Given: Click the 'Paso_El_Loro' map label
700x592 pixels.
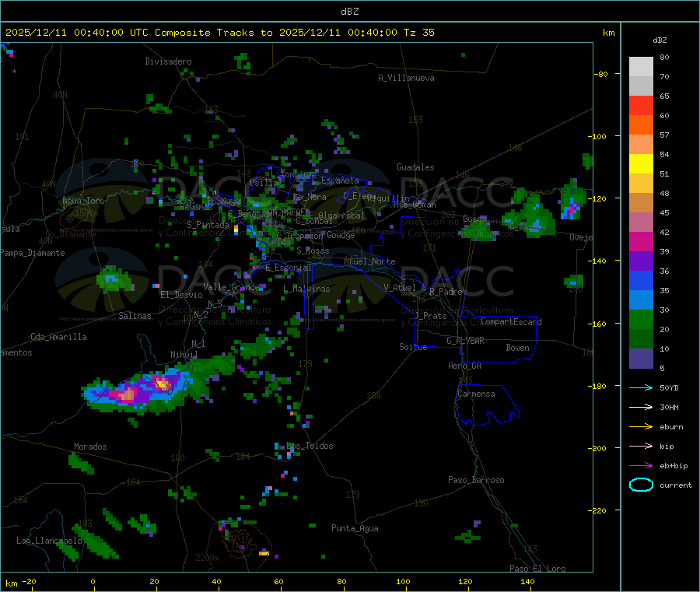Looking at the screenshot, I should coord(537,569).
